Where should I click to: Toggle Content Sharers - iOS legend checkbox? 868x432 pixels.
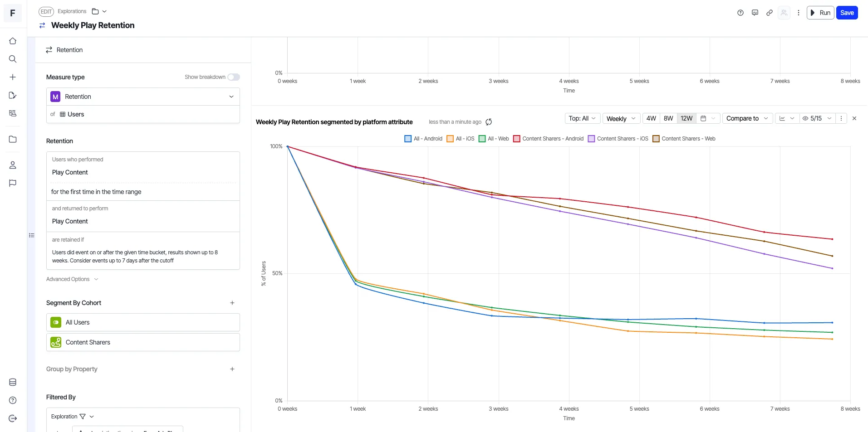tap(591, 139)
